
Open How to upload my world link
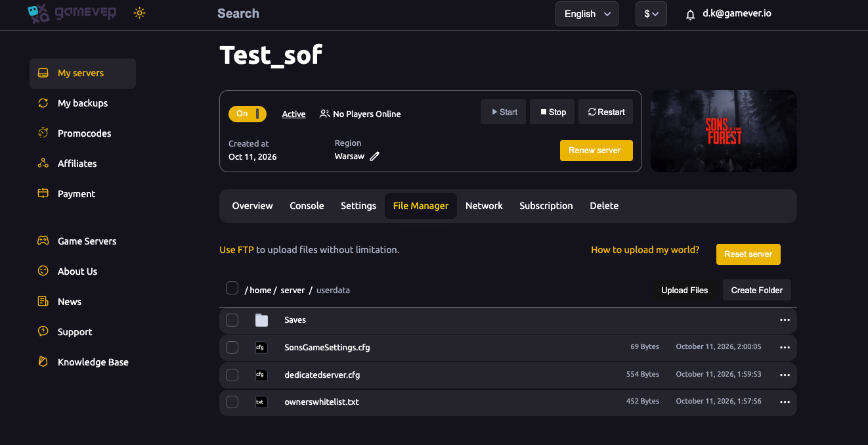coord(645,250)
